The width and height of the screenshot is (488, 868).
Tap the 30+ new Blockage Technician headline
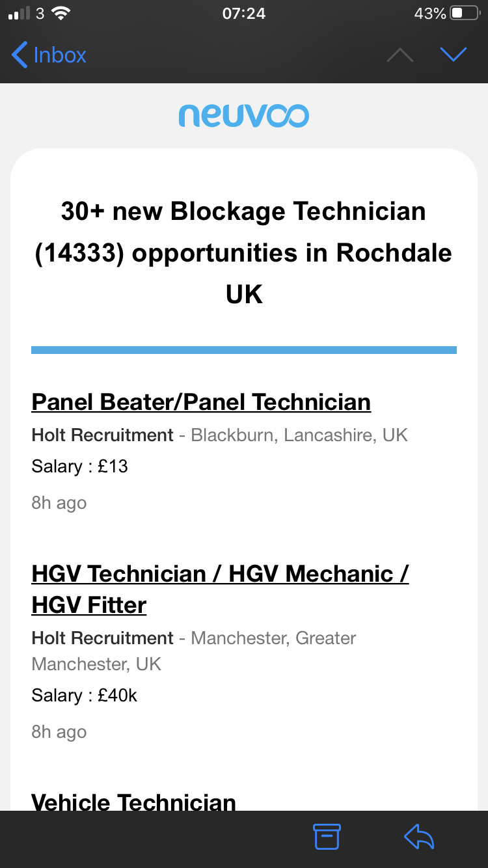[x=243, y=252]
